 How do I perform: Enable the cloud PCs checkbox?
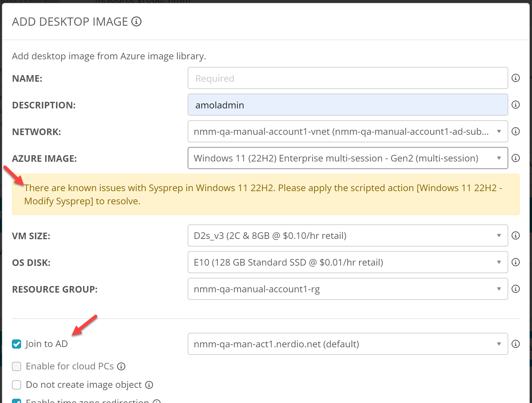(16, 366)
